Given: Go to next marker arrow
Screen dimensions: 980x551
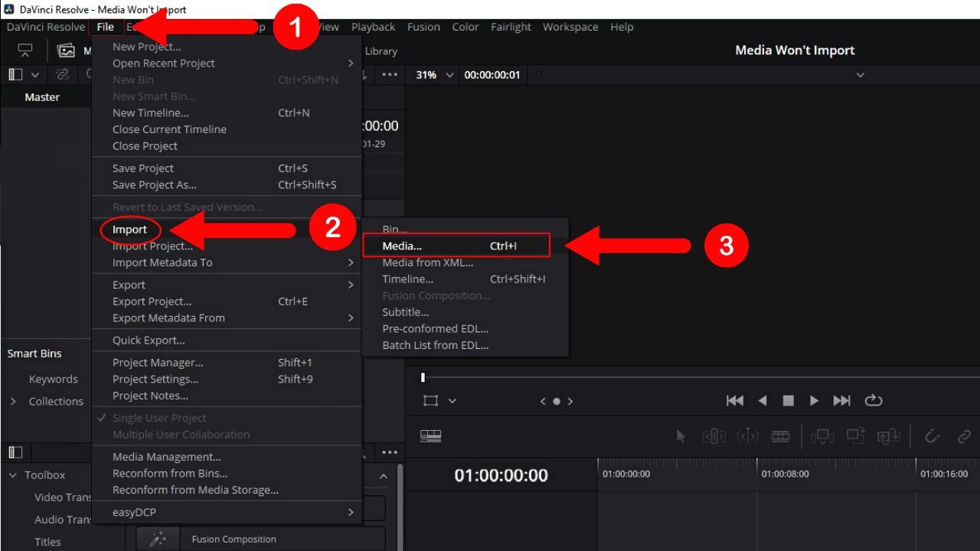Looking at the screenshot, I should [570, 401].
